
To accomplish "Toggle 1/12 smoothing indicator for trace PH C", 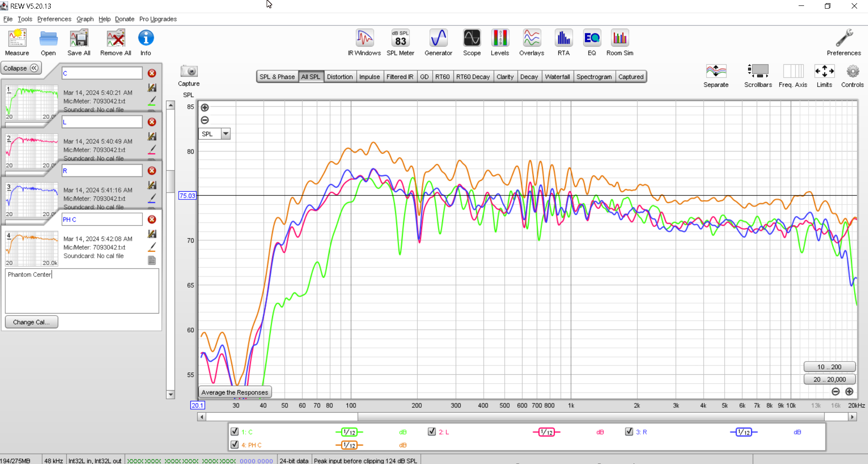I will pos(349,445).
